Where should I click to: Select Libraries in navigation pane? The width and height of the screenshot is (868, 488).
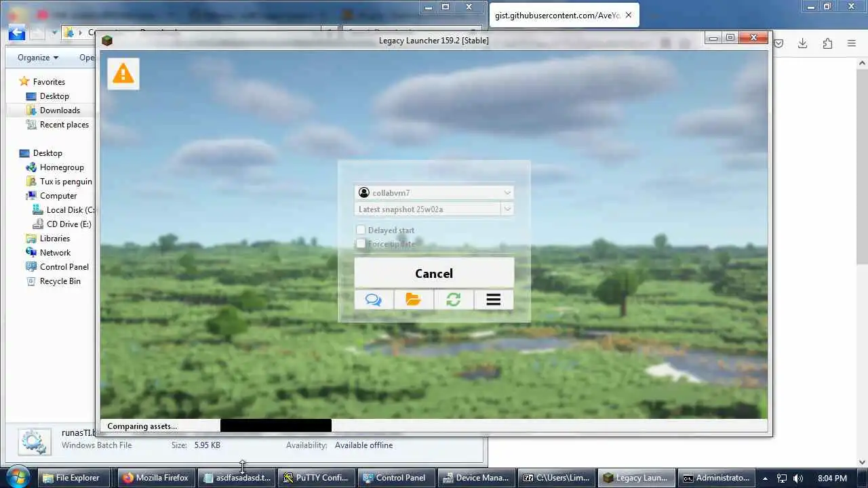pyautogui.click(x=55, y=239)
